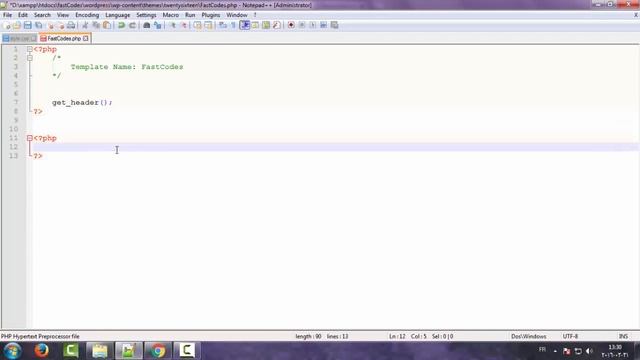Viewport: 640px width, 360px height.
Task: Click the Print toolbar icon
Action: (x=71, y=25)
